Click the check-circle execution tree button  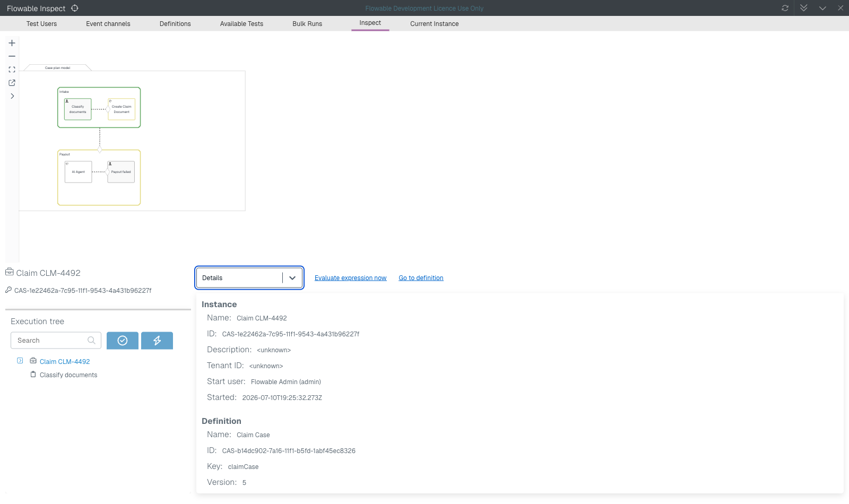[123, 341]
